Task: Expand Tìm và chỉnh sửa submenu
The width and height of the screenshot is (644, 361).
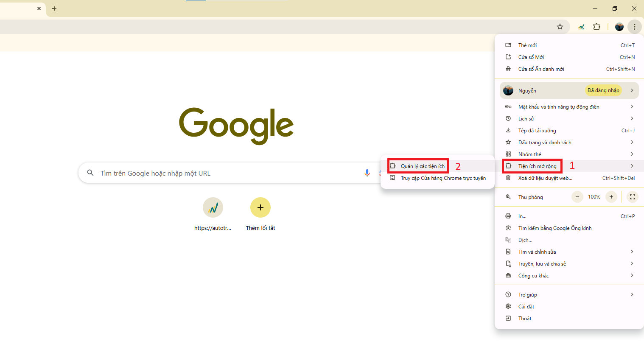Action: click(x=569, y=252)
